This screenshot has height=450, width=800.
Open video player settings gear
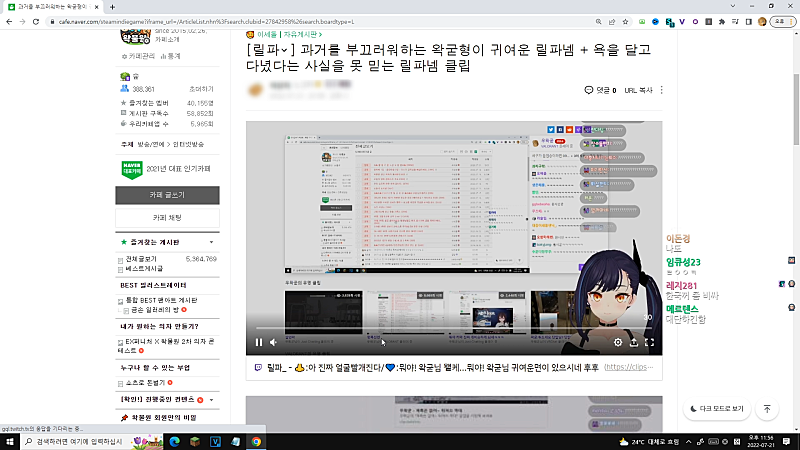coord(618,342)
